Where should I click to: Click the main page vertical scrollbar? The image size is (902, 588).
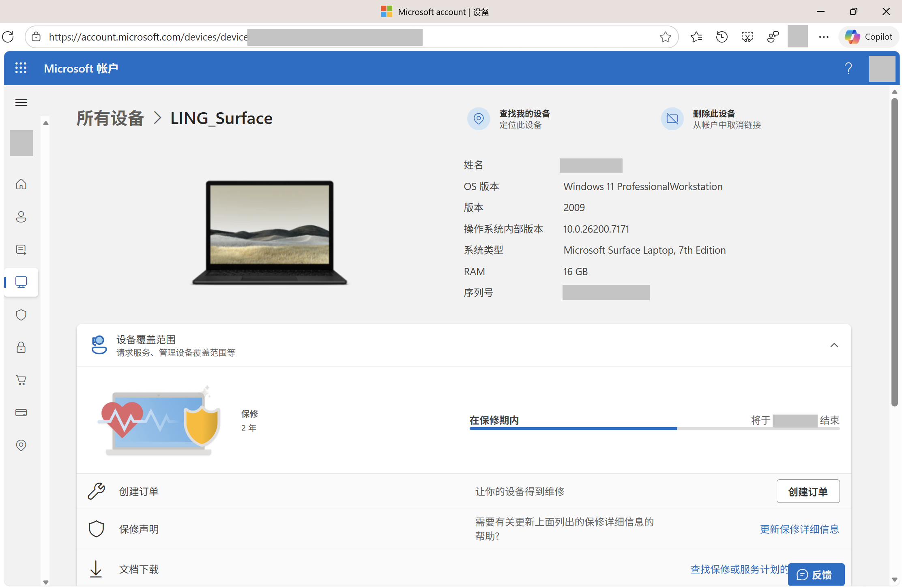tap(895, 251)
